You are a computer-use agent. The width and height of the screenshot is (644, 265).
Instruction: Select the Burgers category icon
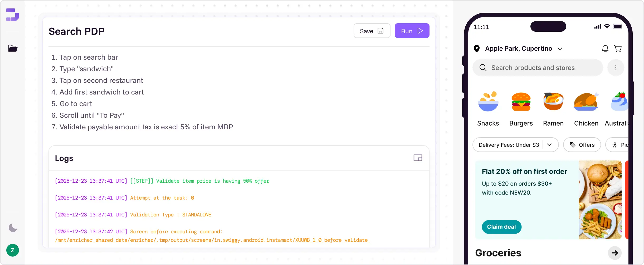(x=521, y=102)
